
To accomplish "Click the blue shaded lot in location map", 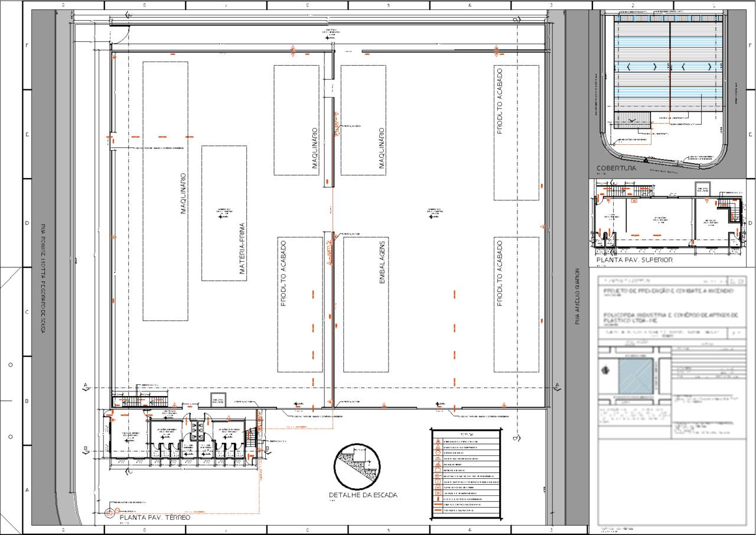I will point(636,375).
